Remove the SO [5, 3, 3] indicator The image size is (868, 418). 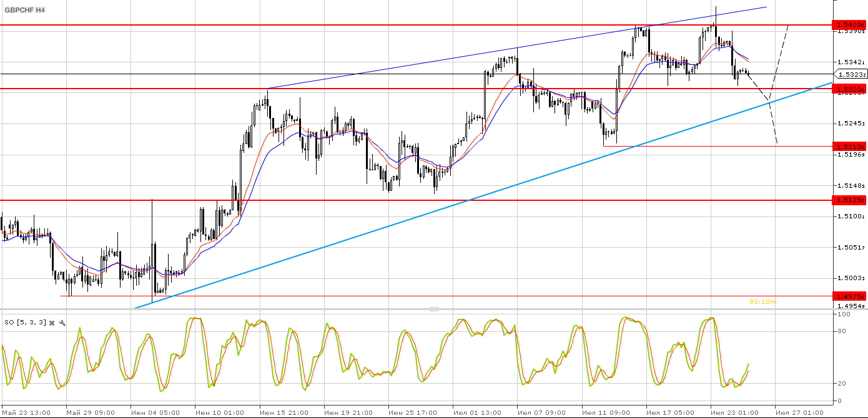52,323
